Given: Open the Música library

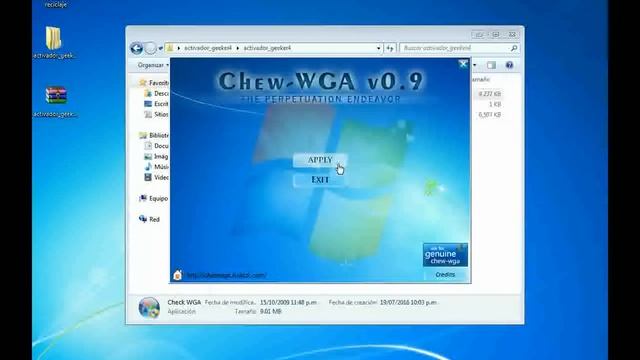Looking at the screenshot, I should click(x=157, y=167).
